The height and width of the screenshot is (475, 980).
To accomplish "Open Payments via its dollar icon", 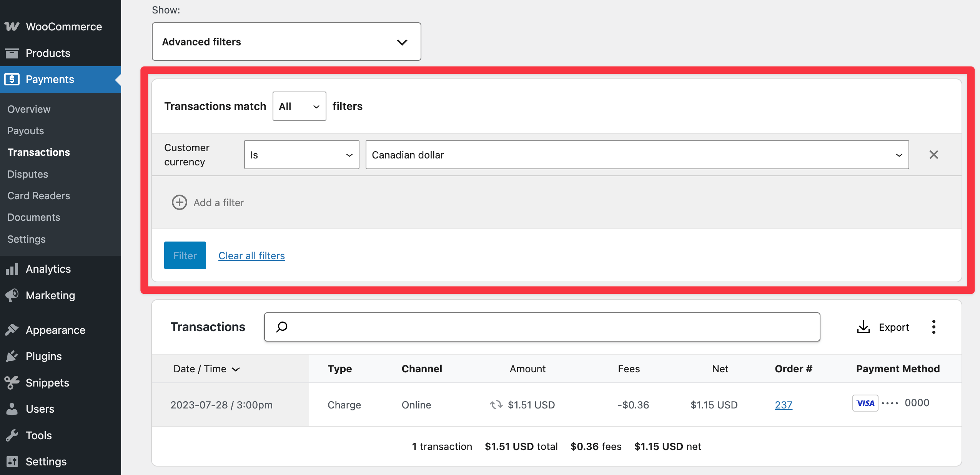I will (x=12, y=79).
